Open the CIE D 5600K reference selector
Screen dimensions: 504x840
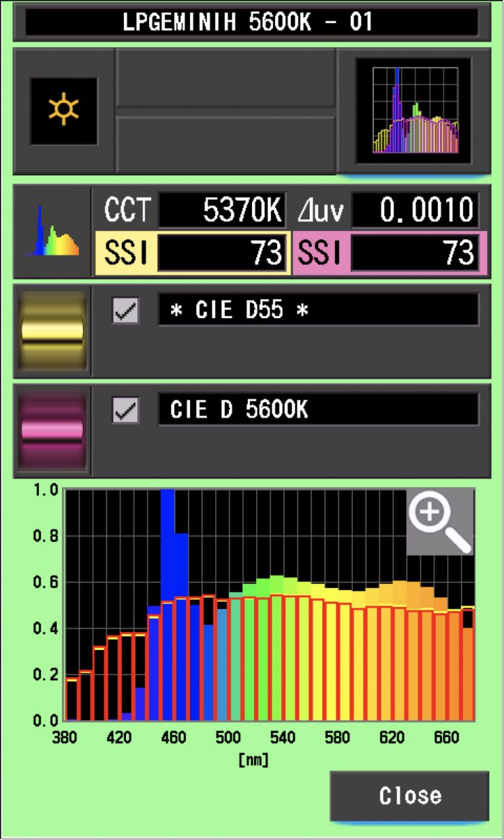pos(318,409)
